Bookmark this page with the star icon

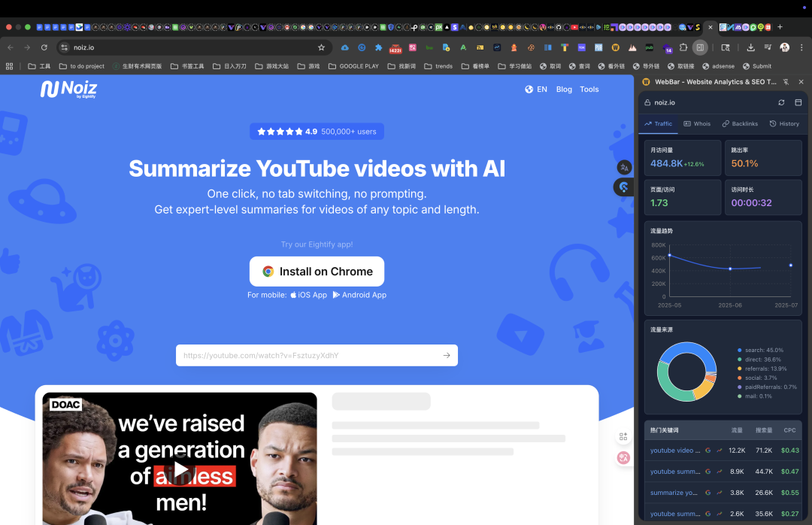321,47
